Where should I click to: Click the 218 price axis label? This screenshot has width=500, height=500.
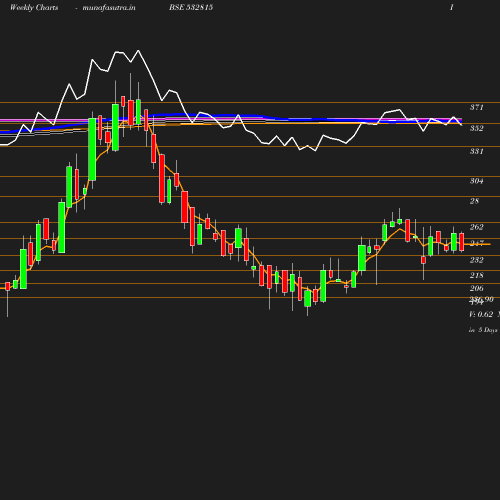[x=477, y=275]
